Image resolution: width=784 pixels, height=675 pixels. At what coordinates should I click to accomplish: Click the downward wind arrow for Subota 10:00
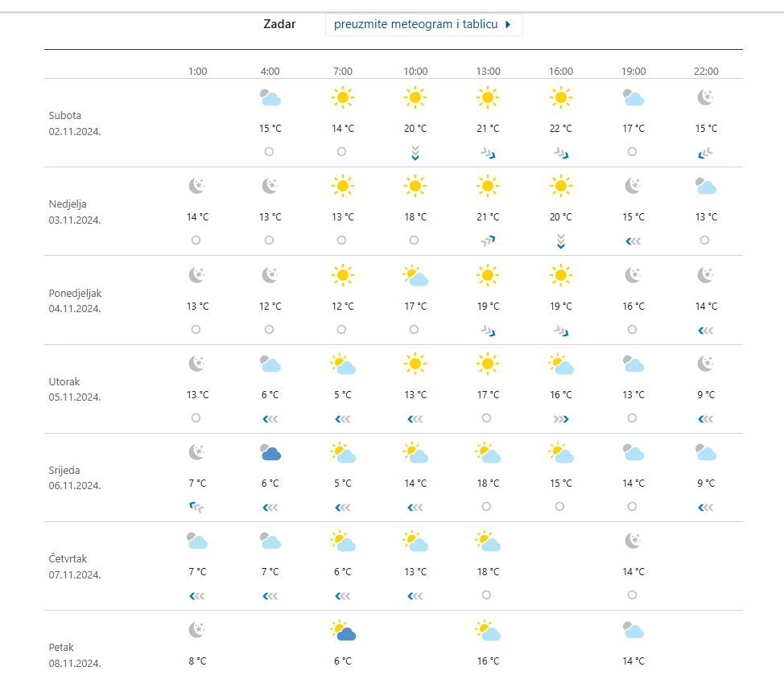415,152
